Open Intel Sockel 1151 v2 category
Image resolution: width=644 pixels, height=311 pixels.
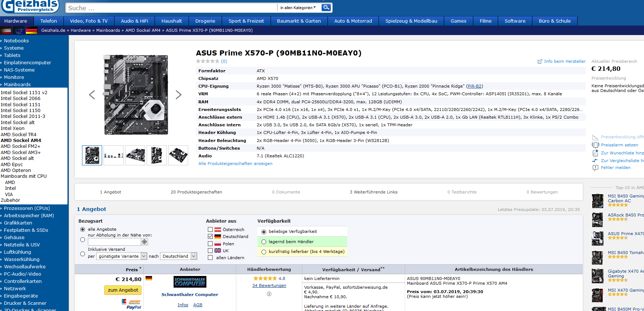click(x=24, y=92)
